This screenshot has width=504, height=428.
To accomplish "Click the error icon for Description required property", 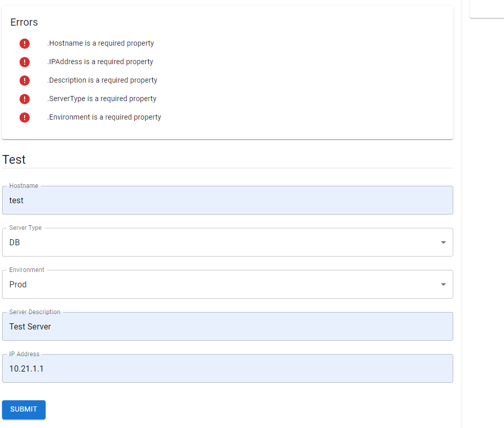I will tap(24, 81).
